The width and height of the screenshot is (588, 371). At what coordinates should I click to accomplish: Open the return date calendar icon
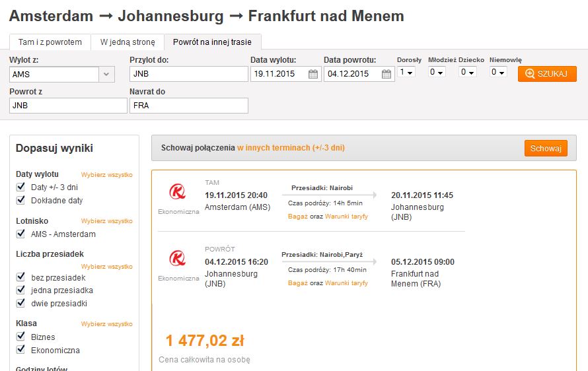point(386,74)
